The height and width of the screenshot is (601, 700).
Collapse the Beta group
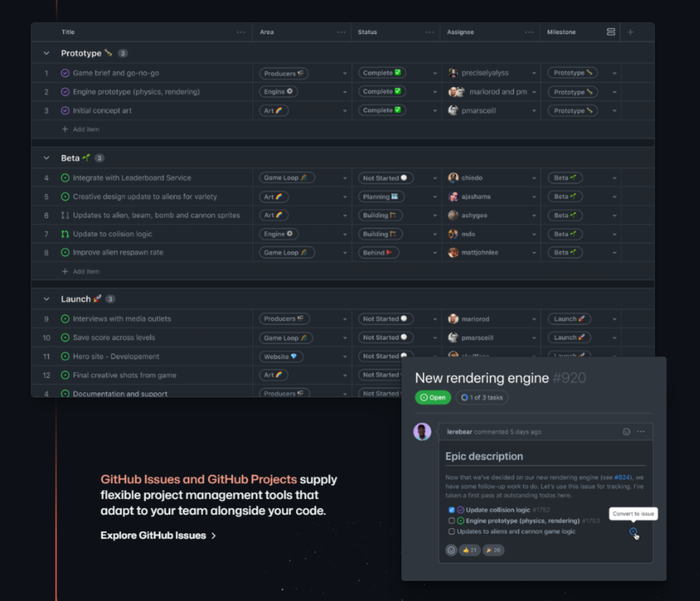point(47,158)
